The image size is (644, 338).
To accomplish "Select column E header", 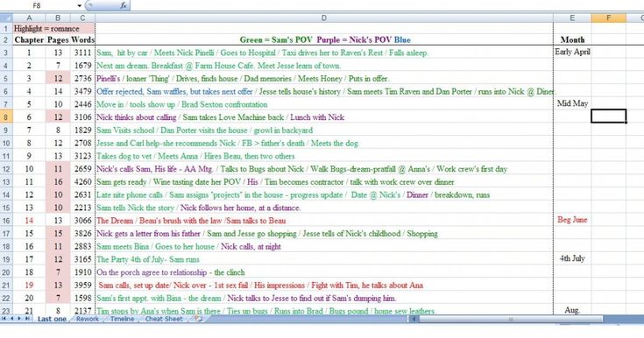I will pos(572,18).
